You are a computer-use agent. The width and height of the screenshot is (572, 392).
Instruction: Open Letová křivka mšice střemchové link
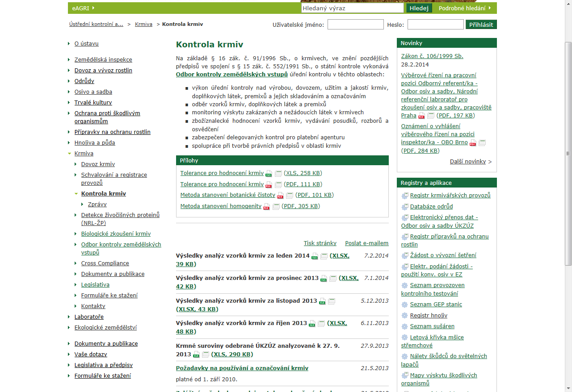tap(433, 342)
